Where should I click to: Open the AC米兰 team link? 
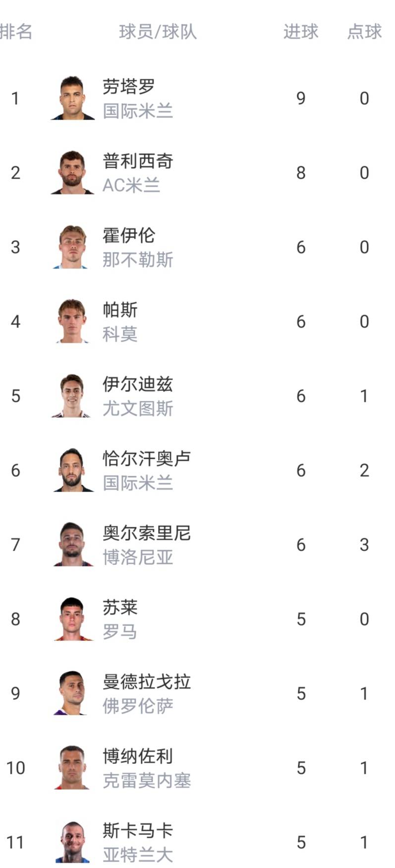131,186
